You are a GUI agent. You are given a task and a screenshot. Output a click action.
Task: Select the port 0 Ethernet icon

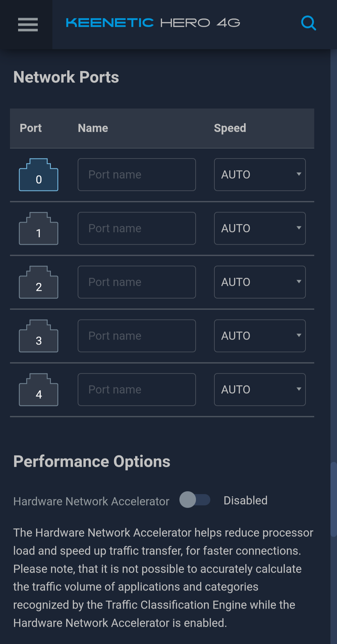39,175
